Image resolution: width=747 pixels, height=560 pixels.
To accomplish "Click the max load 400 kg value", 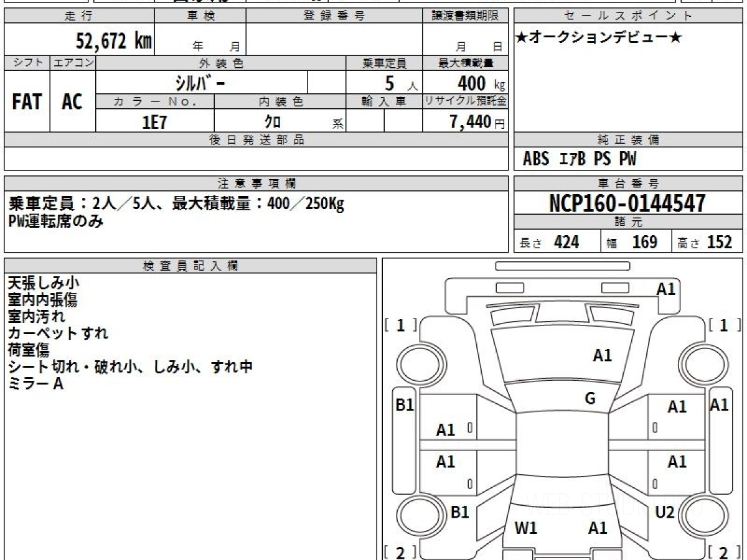I will (x=481, y=83).
